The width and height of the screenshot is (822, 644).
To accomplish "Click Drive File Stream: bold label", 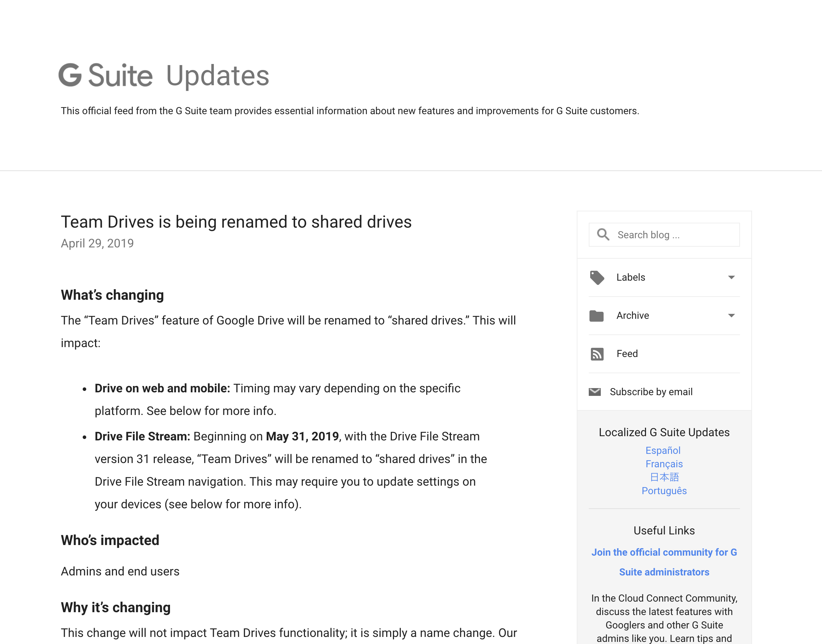I will (x=142, y=436).
